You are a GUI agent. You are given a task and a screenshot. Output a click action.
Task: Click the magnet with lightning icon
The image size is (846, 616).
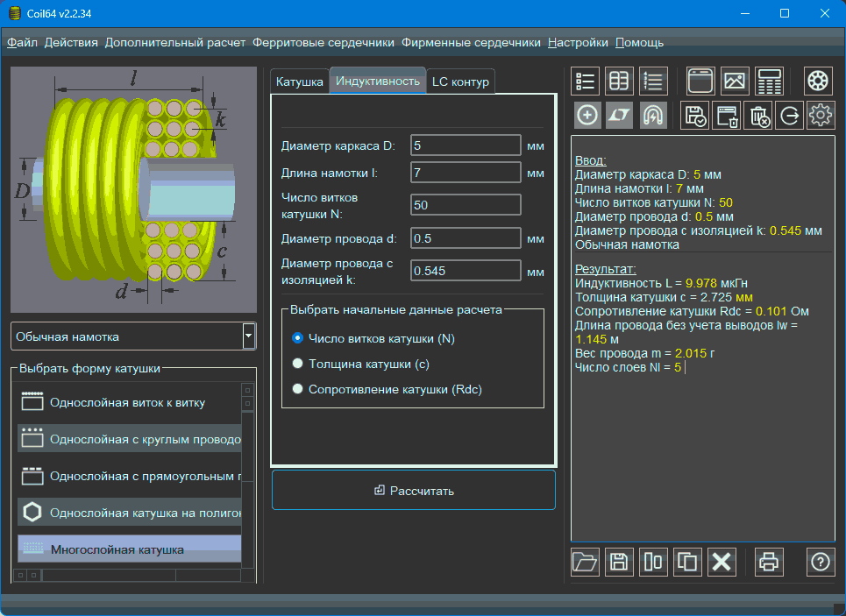pos(653,116)
